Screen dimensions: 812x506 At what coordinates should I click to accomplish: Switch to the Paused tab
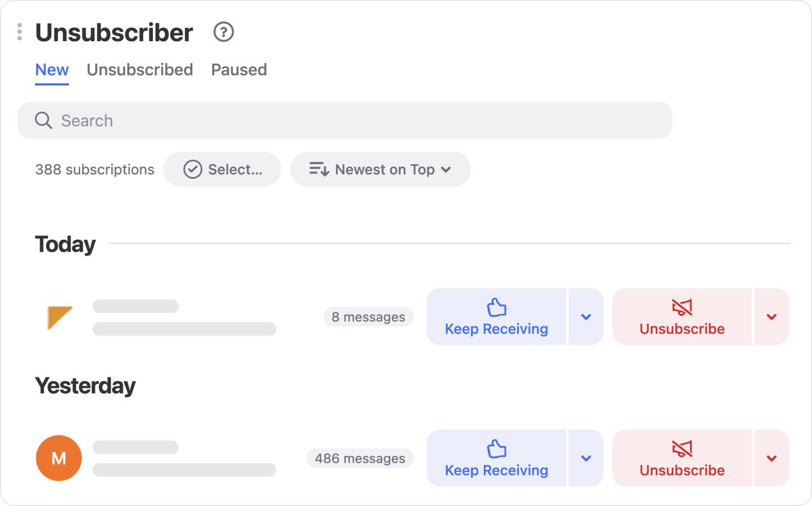tap(239, 69)
